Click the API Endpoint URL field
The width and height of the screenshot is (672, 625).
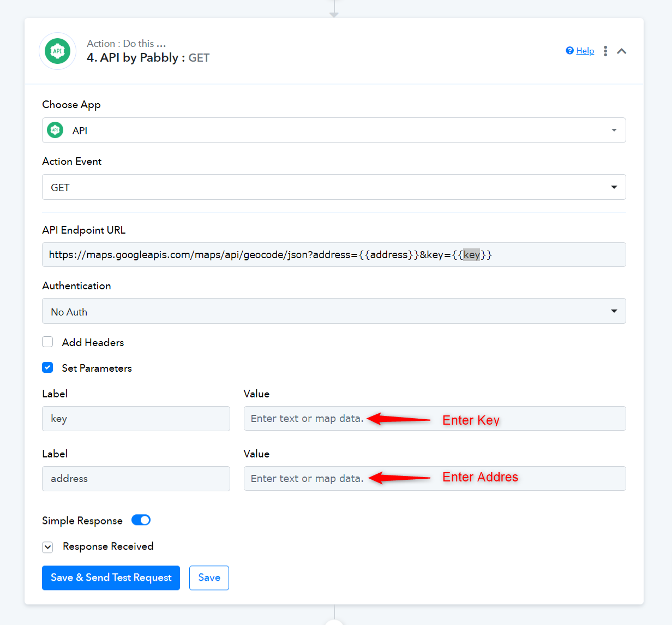334,255
